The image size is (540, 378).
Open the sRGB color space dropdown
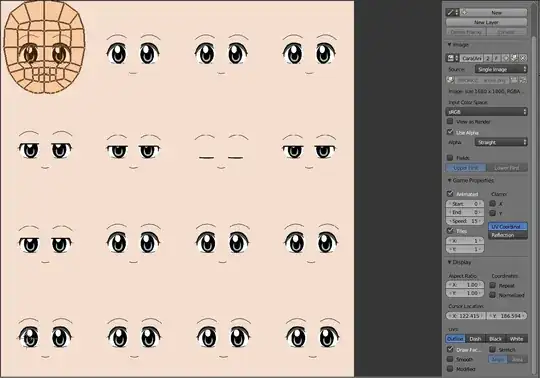pyautogui.click(x=486, y=112)
